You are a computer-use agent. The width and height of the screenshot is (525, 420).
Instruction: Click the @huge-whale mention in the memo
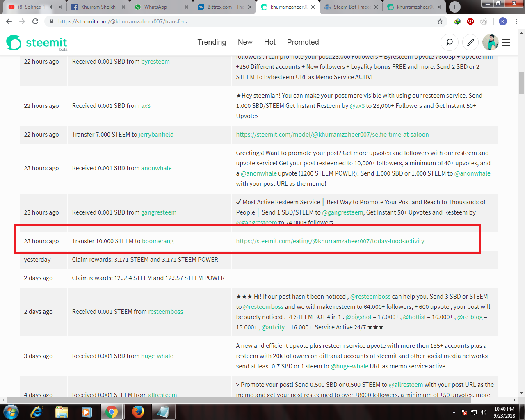click(x=349, y=366)
